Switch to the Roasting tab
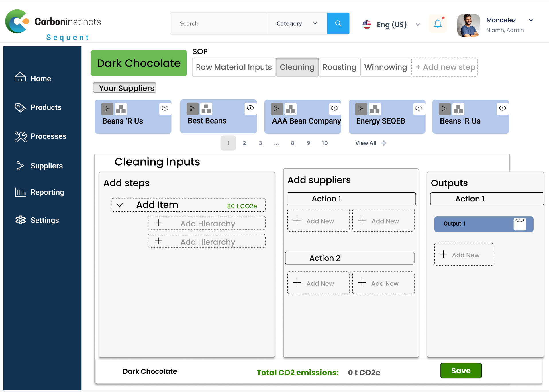Image resolution: width=549 pixels, height=392 pixels. [x=340, y=67]
